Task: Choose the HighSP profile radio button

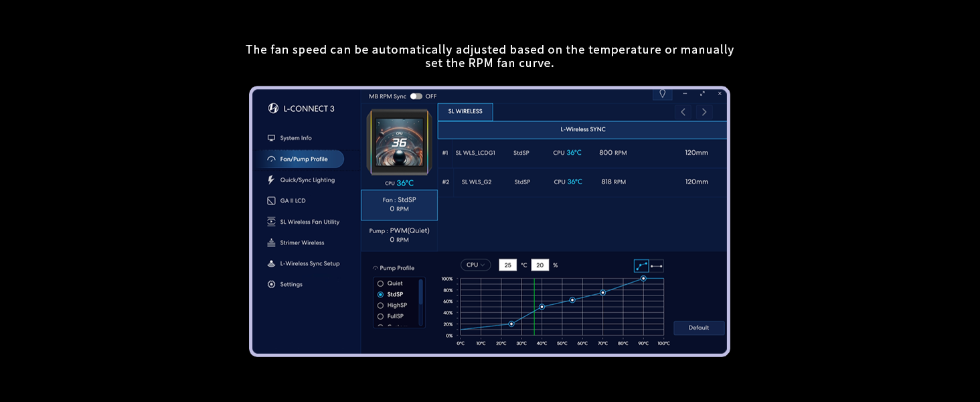Action: pyautogui.click(x=380, y=306)
